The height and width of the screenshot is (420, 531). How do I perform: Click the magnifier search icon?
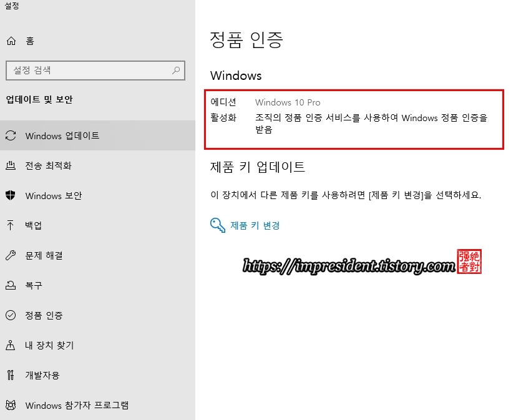coord(176,71)
